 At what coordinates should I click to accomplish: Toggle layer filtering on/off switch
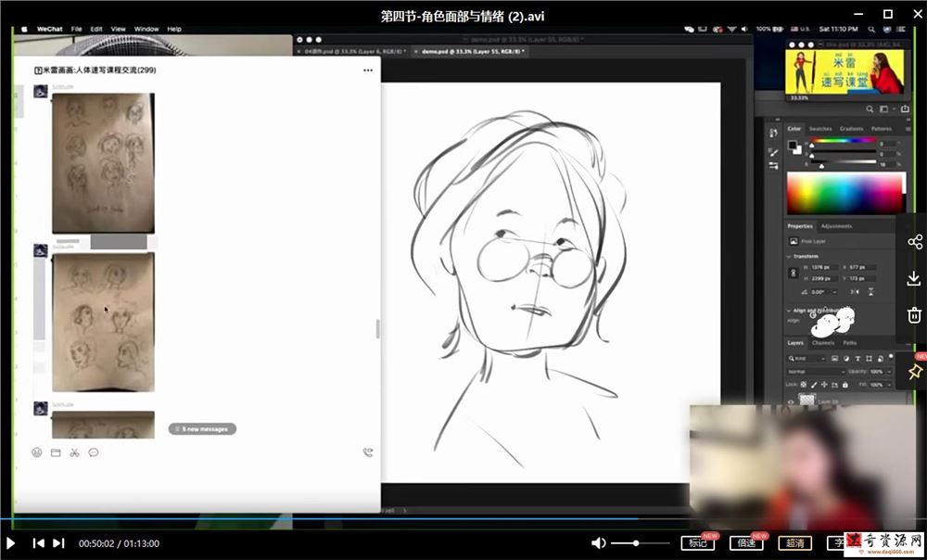coord(891,357)
